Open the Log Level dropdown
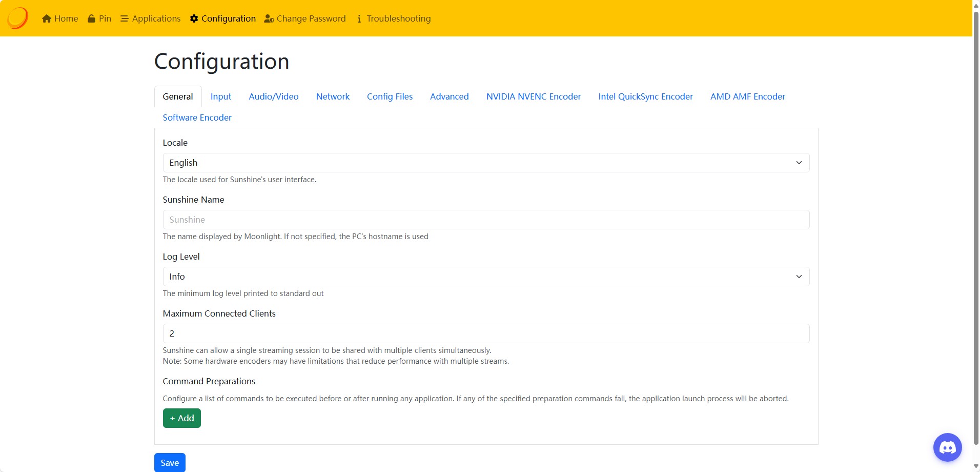 coord(485,277)
